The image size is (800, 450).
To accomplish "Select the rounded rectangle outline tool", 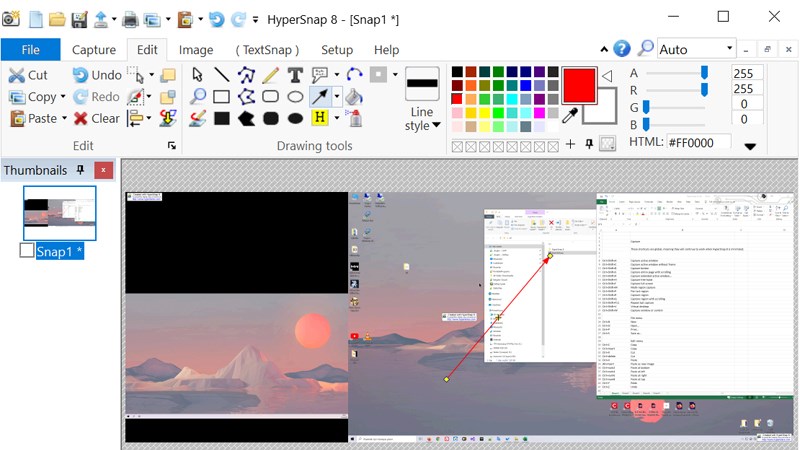I will 270,96.
